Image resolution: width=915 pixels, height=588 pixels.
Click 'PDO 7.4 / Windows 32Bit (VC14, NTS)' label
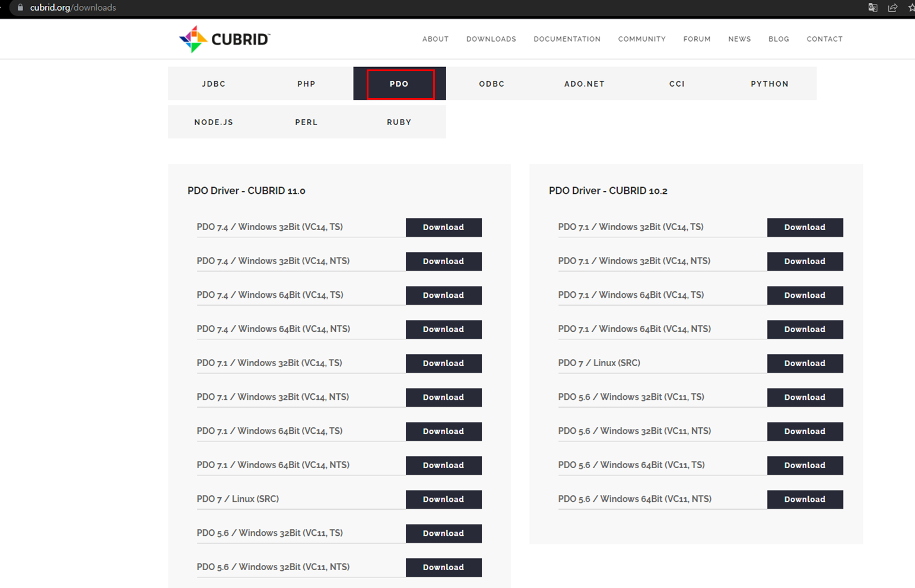(273, 261)
